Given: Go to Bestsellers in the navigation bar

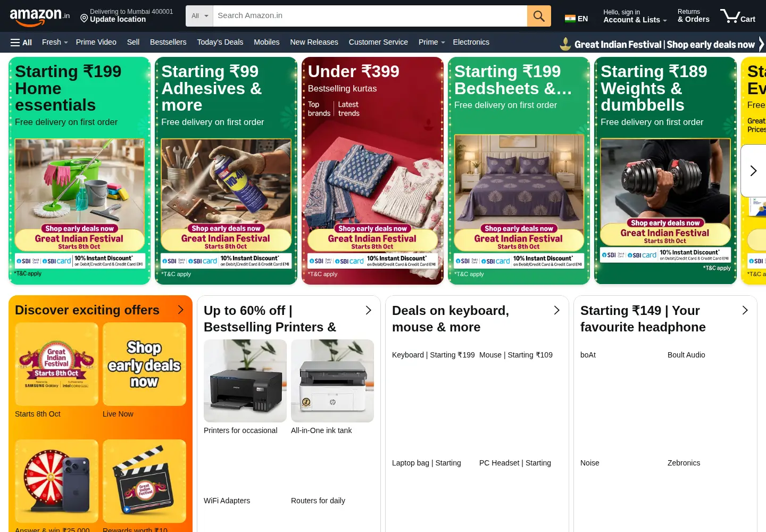Looking at the screenshot, I should (x=168, y=42).
